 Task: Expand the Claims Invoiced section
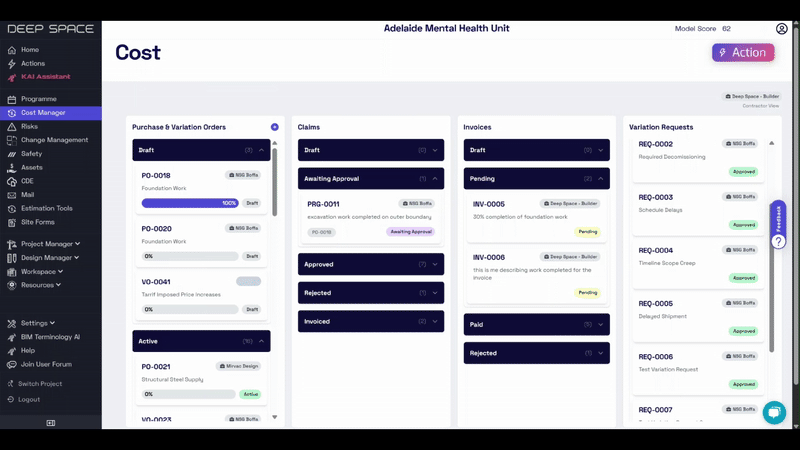(371, 321)
